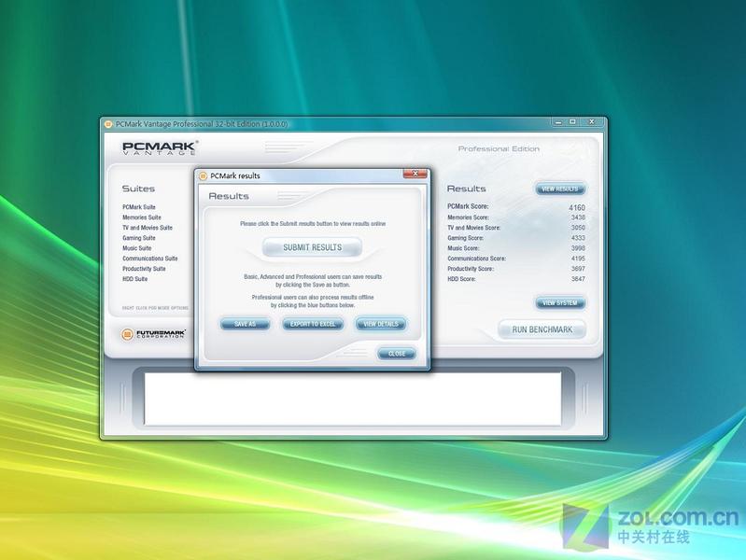Select TV and Movies Suite
The image size is (746, 560).
click(148, 228)
